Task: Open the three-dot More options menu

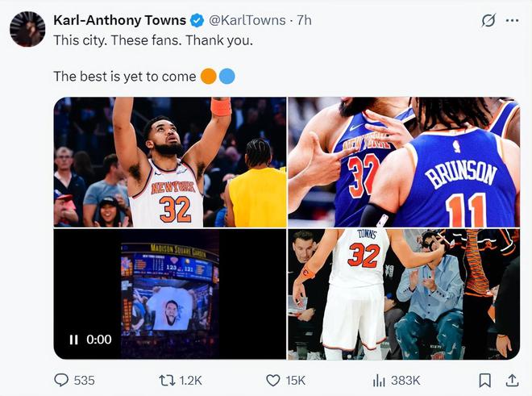Action: 512,21
